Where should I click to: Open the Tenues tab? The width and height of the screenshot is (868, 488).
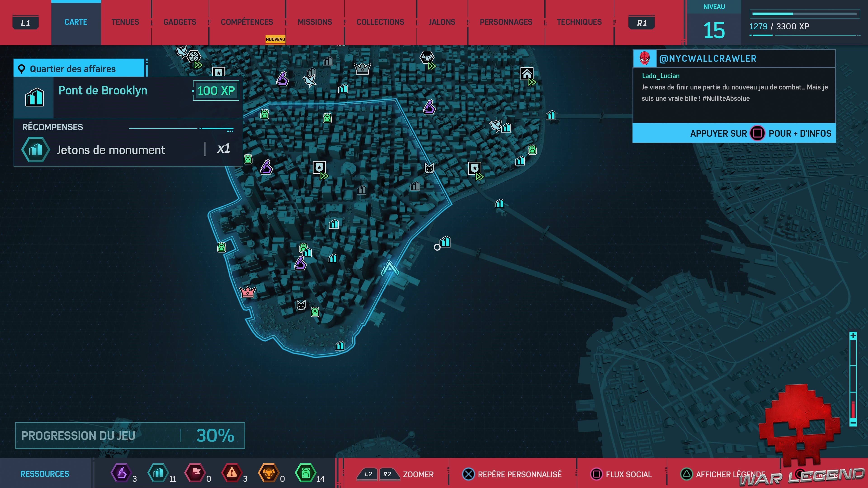coord(125,22)
